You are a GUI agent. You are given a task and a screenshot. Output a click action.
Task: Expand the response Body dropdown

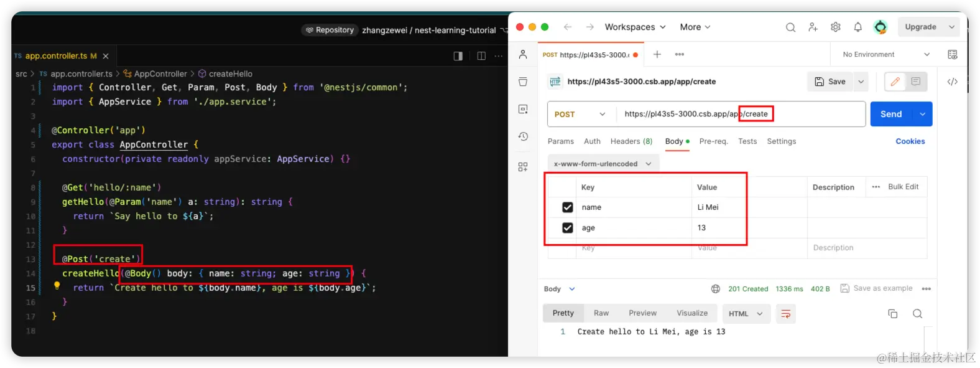point(559,289)
